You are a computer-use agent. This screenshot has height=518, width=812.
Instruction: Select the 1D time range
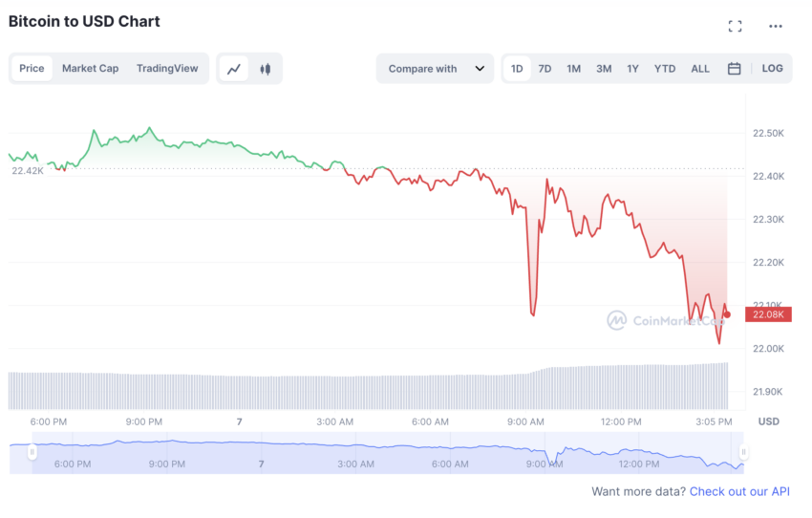click(x=517, y=69)
